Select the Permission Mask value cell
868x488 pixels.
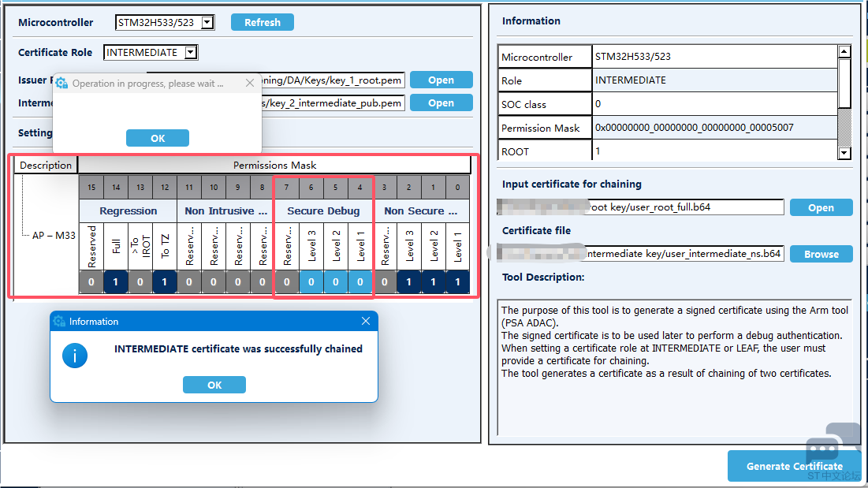pyautogui.click(x=714, y=128)
